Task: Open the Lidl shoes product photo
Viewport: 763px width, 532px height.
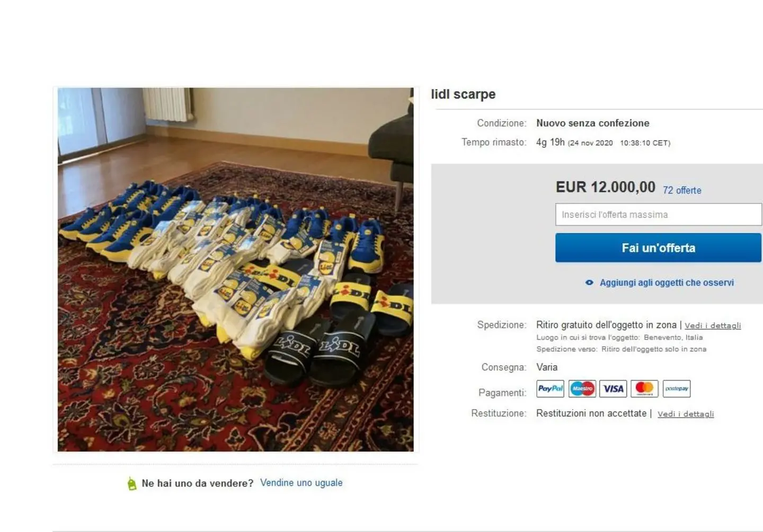Action: 235,270
